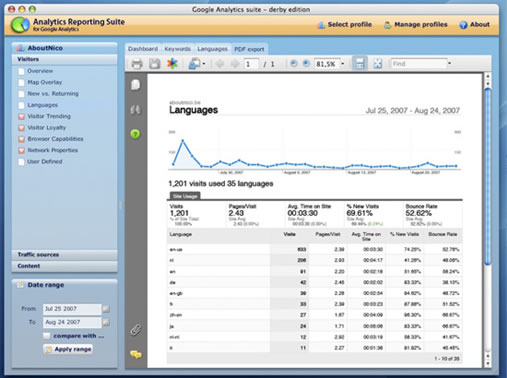
Task: Click the review document icon in toolbar
Action: [x=195, y=63]
